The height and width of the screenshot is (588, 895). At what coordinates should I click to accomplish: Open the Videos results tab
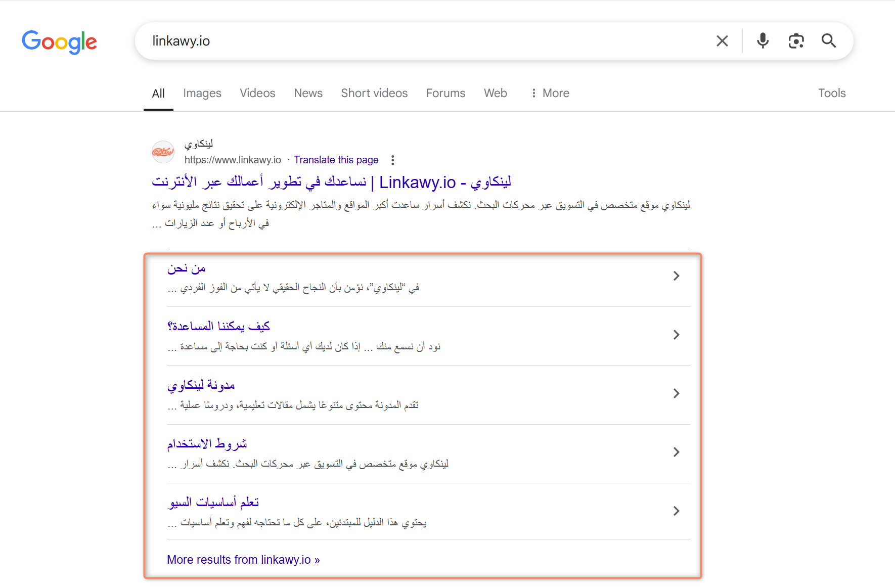pos(257,93)
